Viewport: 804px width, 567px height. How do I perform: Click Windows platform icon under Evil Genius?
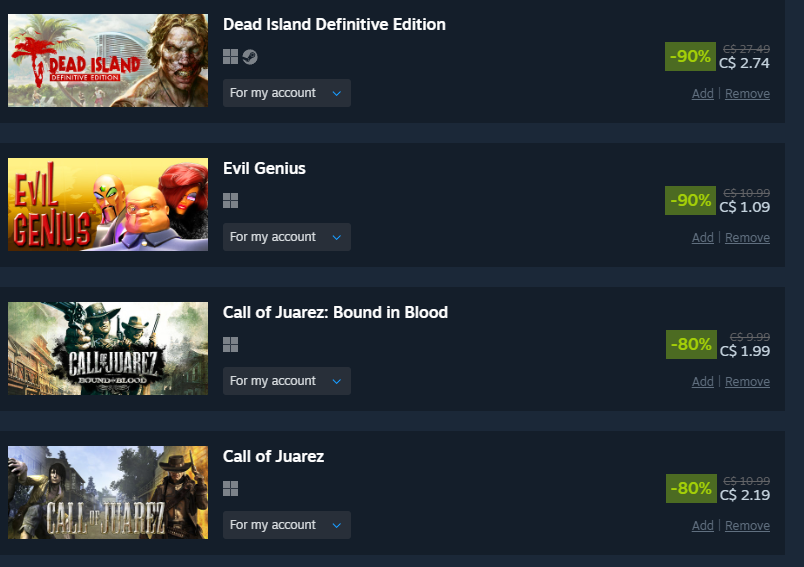coord(230,201)
